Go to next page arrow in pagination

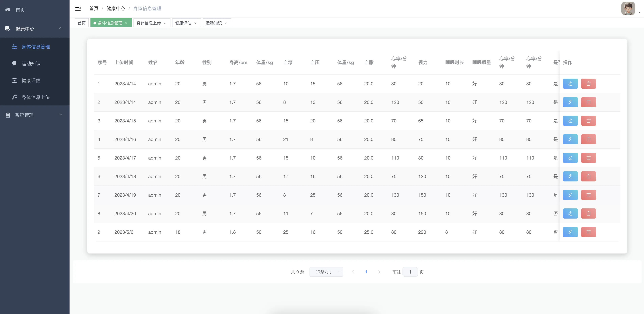[x=379, y=272]
